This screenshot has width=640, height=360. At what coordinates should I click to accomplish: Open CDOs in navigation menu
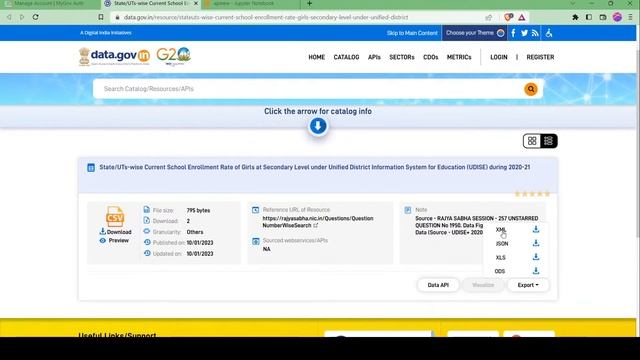point(431,57)
